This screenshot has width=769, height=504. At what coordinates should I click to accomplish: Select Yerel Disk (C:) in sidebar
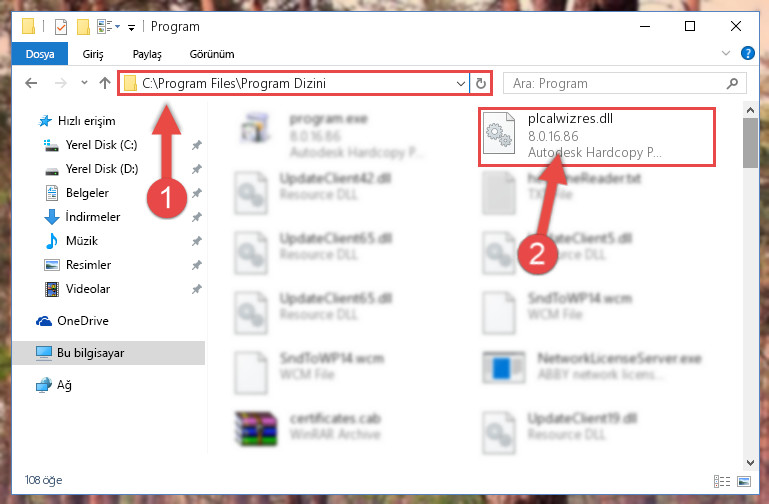[101, 145]
